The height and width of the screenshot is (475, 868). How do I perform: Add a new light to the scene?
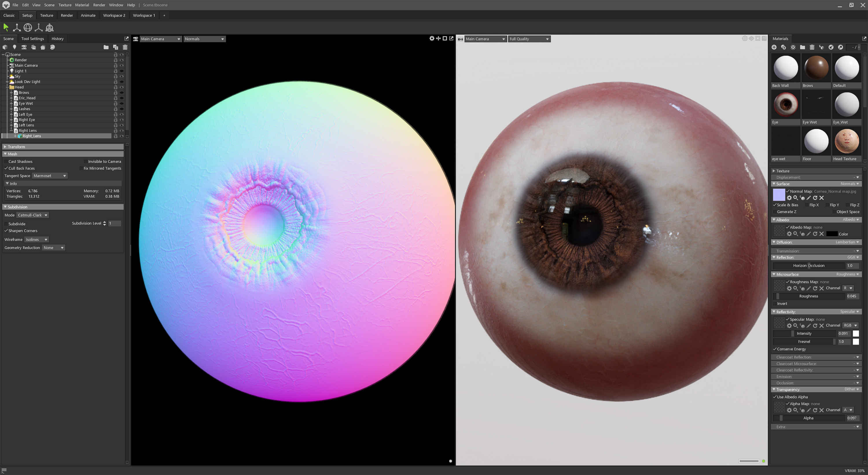[14, 47]
